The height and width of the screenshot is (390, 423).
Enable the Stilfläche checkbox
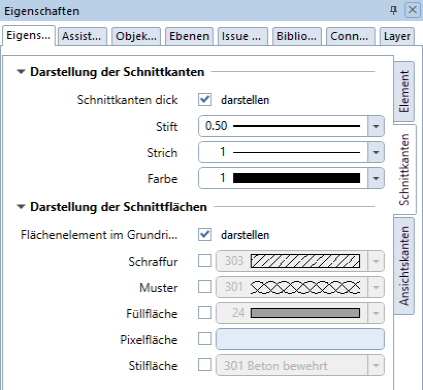(x=205, y=365)
